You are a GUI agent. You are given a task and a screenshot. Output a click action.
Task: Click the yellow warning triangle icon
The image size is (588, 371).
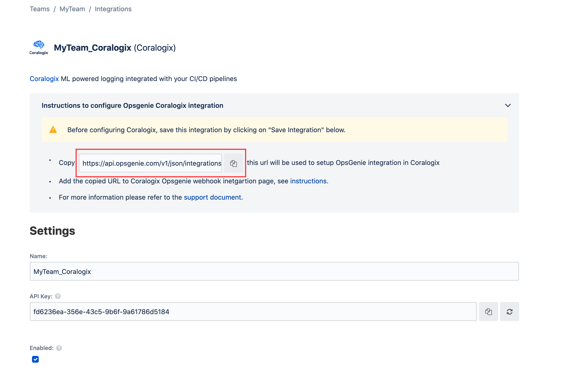click(x=53, y=130)
